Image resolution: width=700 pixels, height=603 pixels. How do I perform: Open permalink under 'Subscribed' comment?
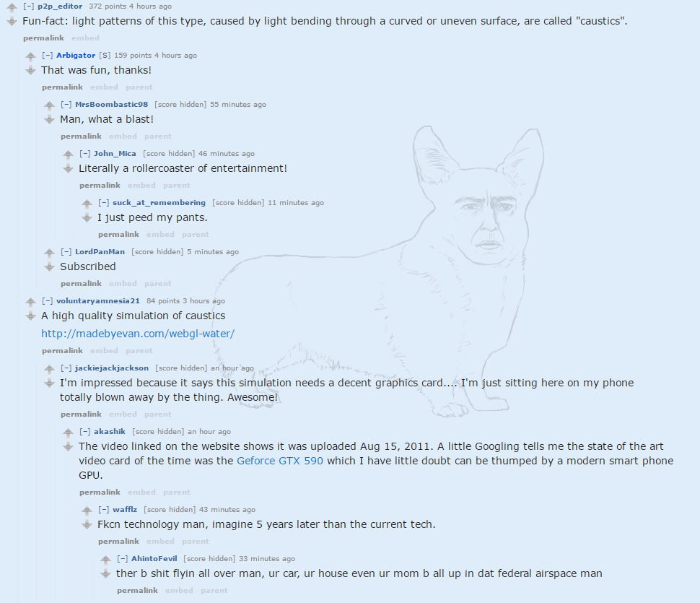coord(81,283)
